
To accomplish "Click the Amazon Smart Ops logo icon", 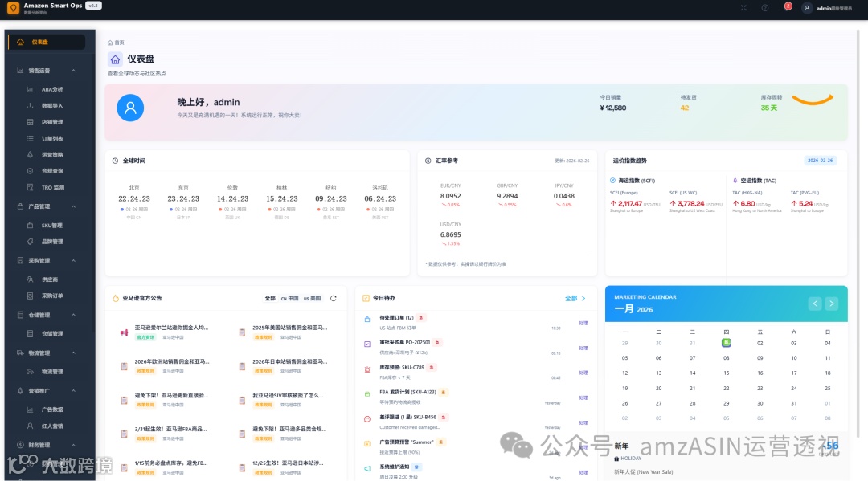I will (x=14, y=8).
